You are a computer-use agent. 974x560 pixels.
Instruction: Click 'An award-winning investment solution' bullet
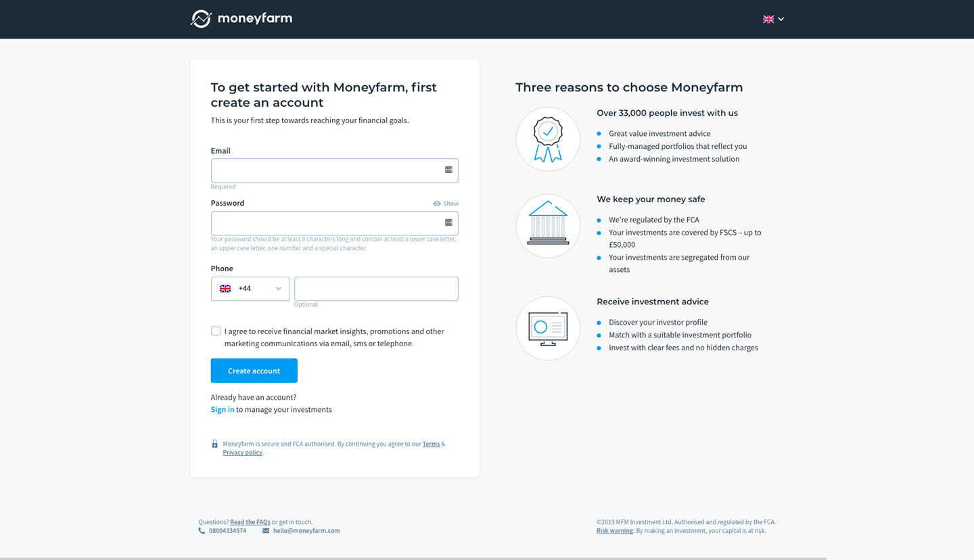[674, 159]
